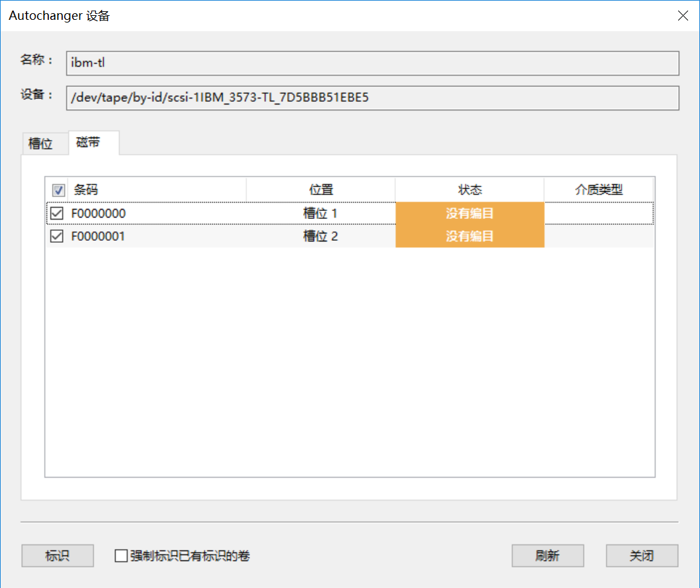The image size is (700, 588).
Task: Select the 槽位 2 position cell
Action: [321, 236]
